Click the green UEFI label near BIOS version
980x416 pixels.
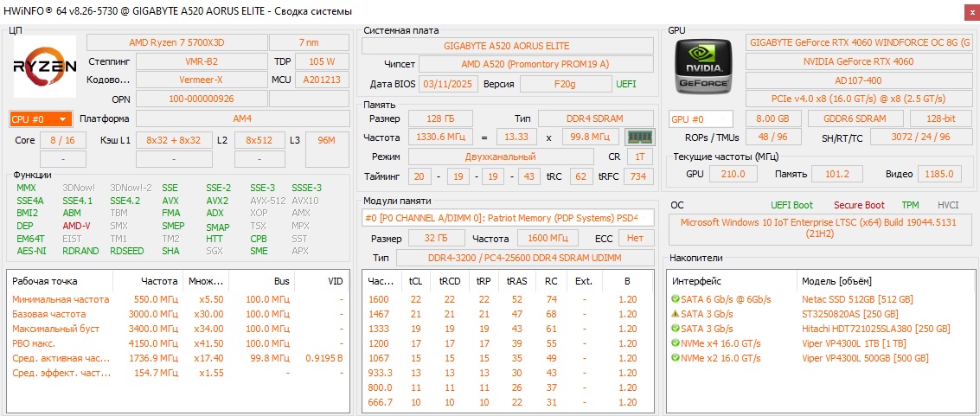click(x=626, y=84)
